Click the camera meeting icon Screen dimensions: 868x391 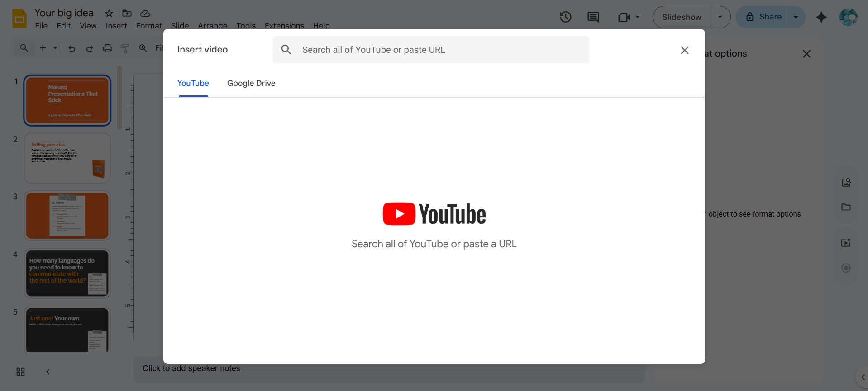624,17
